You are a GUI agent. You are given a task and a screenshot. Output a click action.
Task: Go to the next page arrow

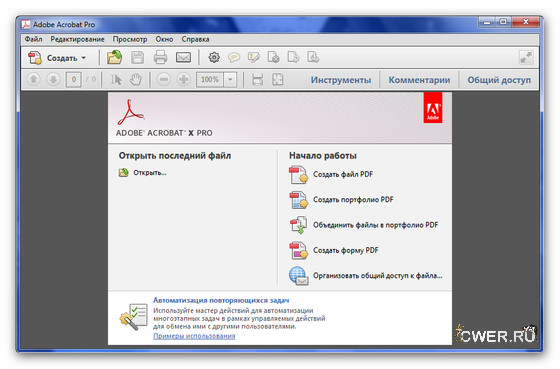53,79
